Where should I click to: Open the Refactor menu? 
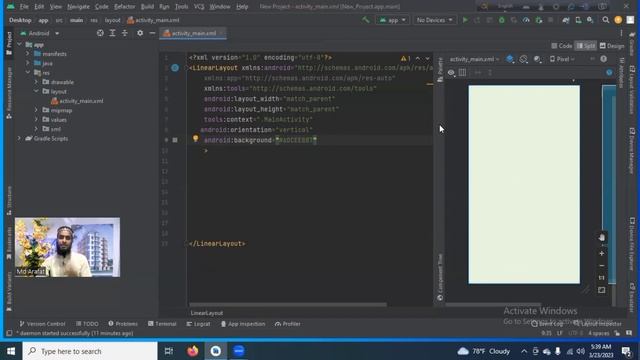(x=124, y=7)
